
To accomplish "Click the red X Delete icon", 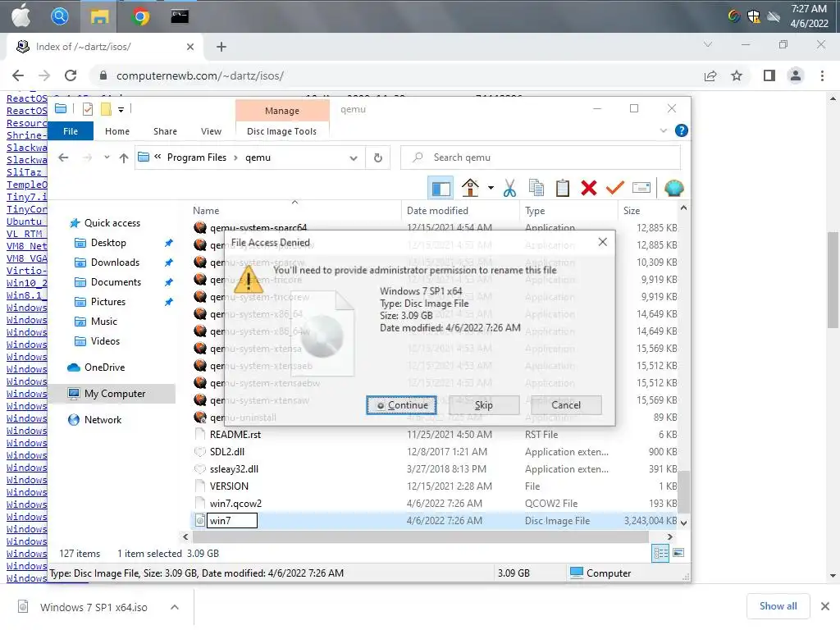I will coord(589,188).
